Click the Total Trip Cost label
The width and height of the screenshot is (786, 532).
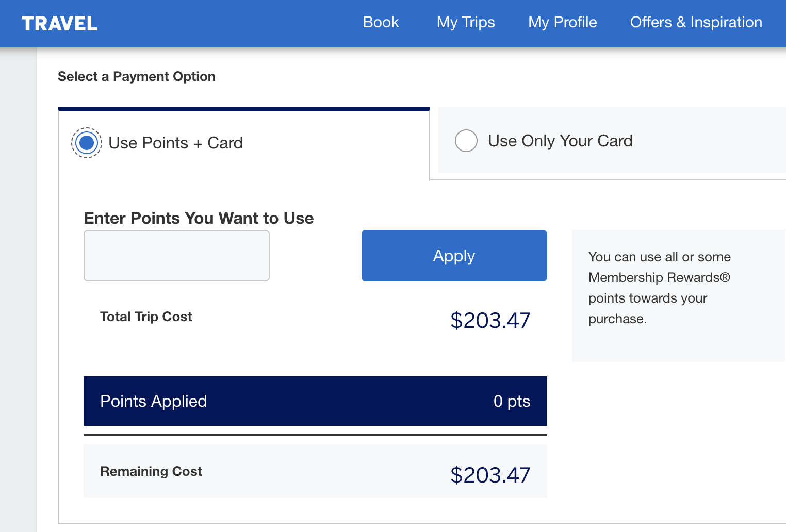coord(146,317)
